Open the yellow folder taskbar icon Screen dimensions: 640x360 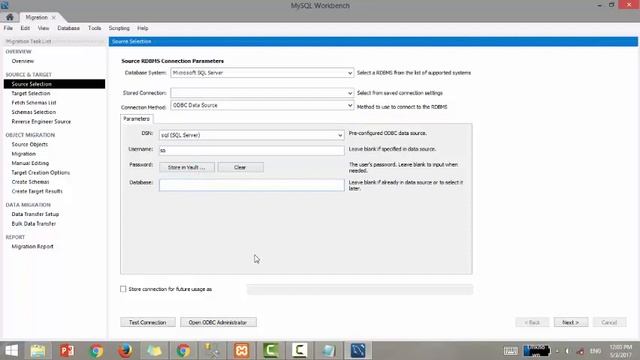click(154, 351)
